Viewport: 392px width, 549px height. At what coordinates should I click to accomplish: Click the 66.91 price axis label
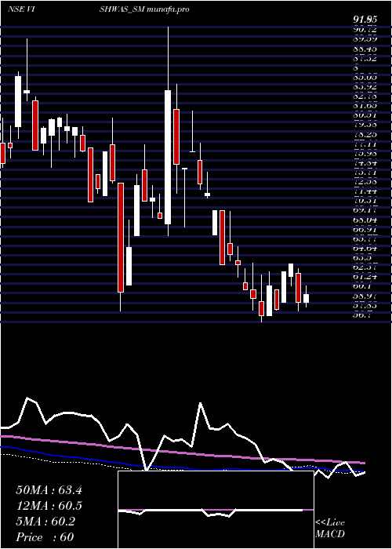pyautogui.click(x=364, y=229)
